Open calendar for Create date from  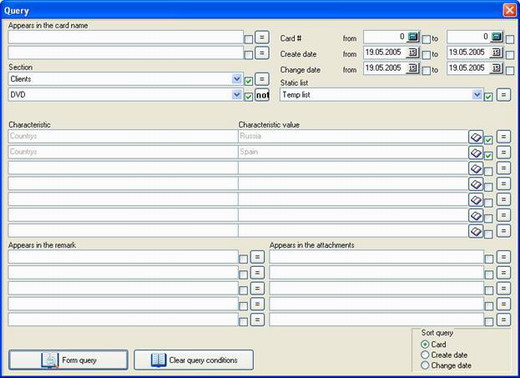(x=413, y=52)
